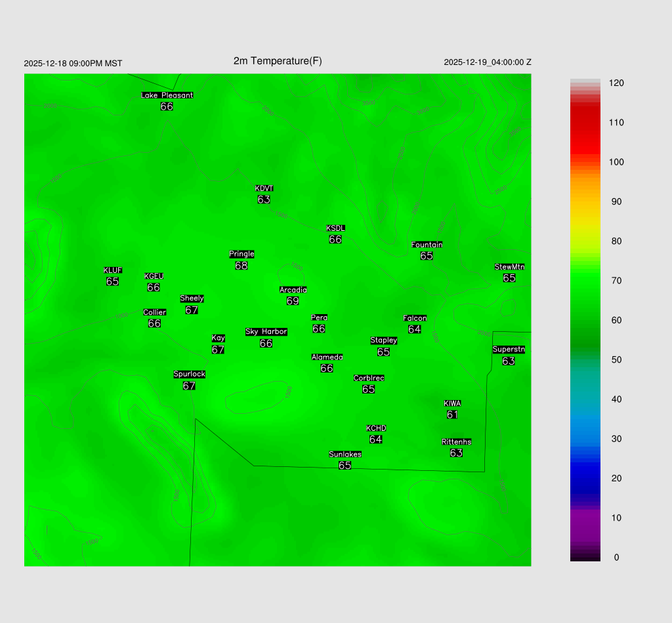Click the 2m Temperature(F) chart title

coord(278,61)
